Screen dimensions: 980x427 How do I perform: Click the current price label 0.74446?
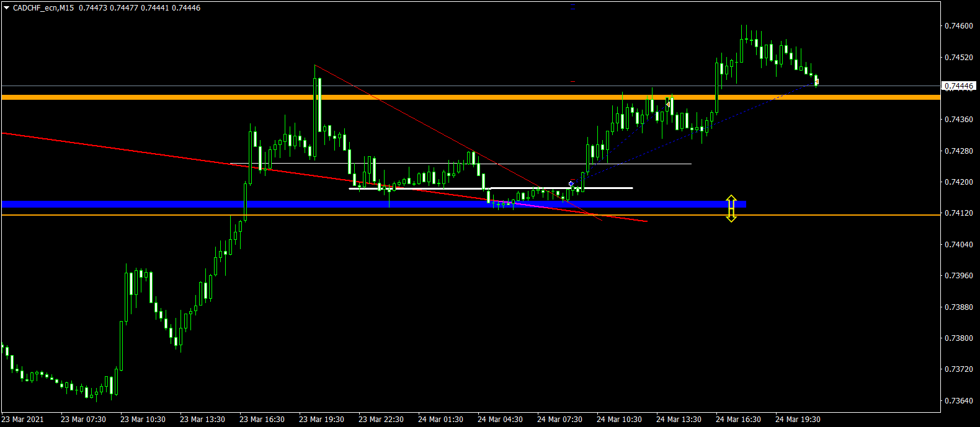pos(959,86)
